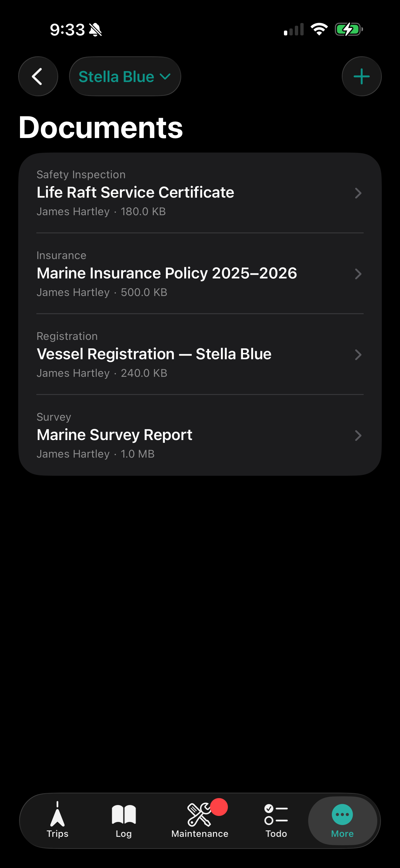
Task: Add a new document with plus icon
Action: 362,77
